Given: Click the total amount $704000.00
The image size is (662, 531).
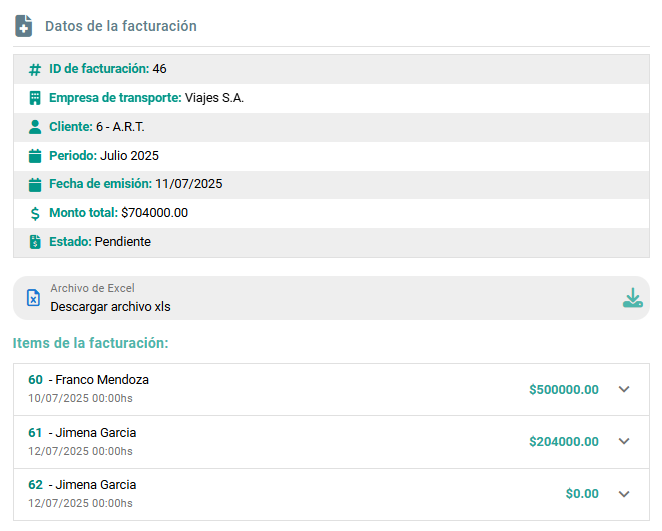Looking at the screenshot, I should pyautogui.click(x=155, y=213).
